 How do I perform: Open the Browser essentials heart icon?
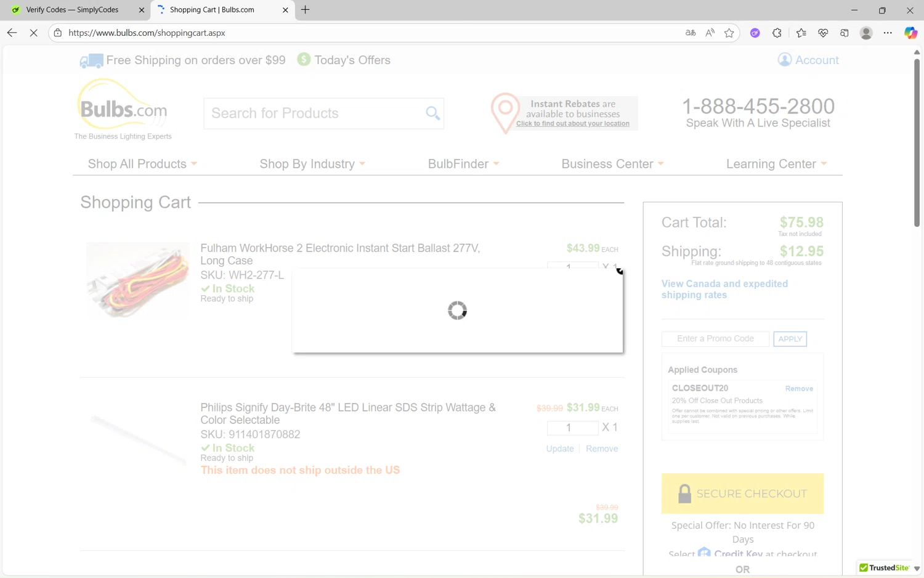pos(823,33)
